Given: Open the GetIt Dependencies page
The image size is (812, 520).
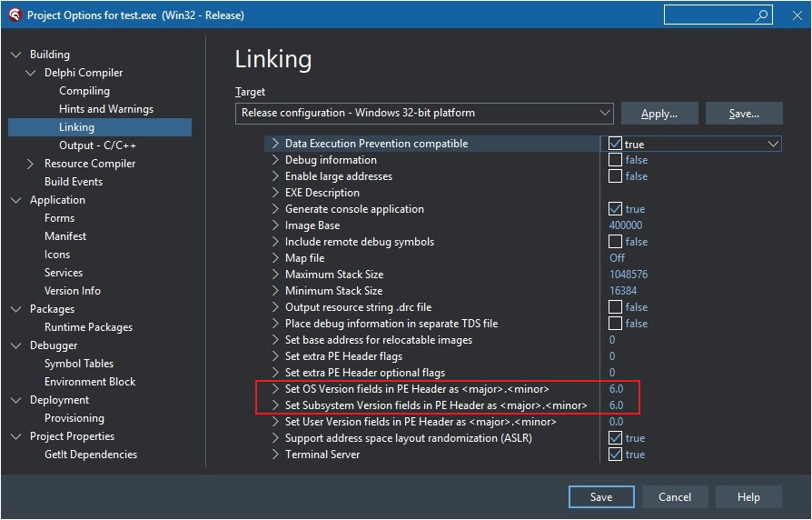Looking at the screenshot, I should click(x=91, y=455).
